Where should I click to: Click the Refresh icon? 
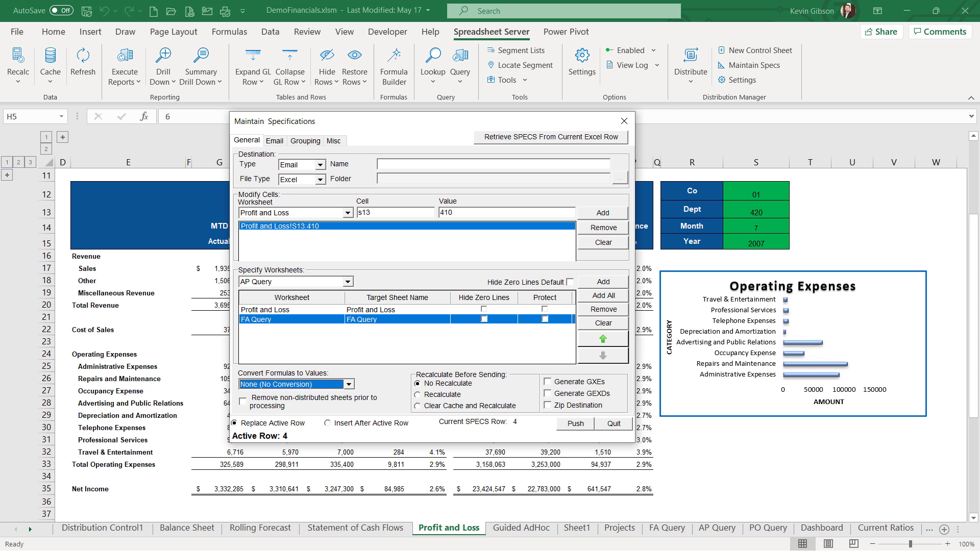tap(83, 55)
